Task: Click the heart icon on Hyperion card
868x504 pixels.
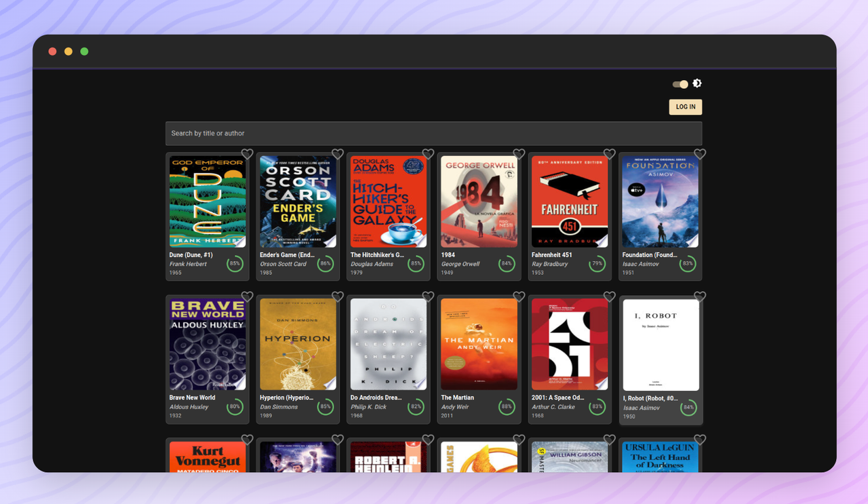Action: pos(338,296)
